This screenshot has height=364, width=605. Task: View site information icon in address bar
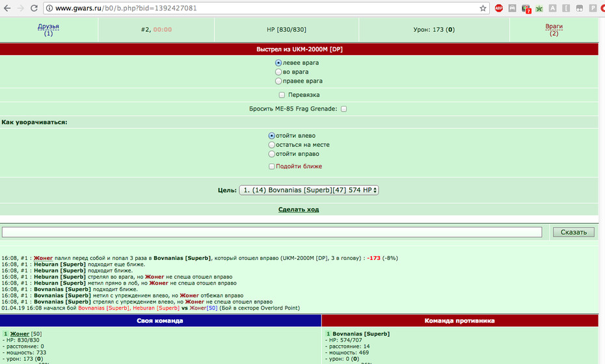[x=49, y=8]
